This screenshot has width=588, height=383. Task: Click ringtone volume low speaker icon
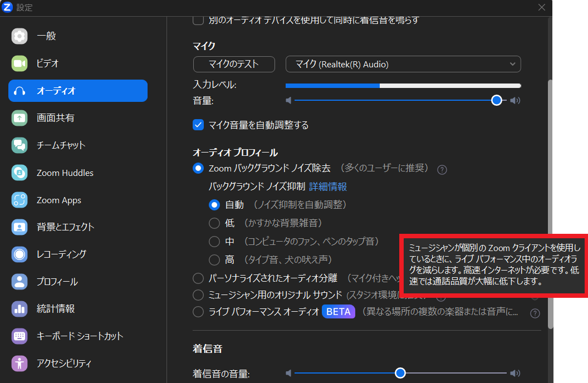pos(288,373)
